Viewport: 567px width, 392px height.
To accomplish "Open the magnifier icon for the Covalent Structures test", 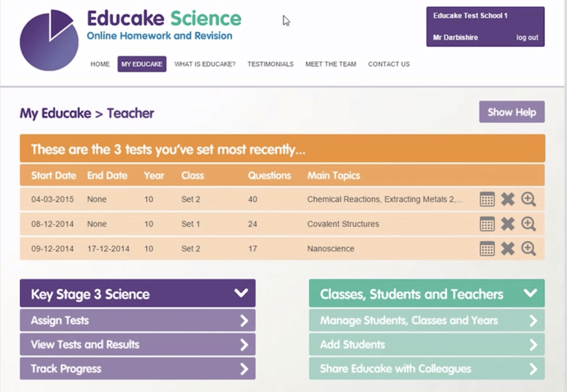I will click(528, 224).
